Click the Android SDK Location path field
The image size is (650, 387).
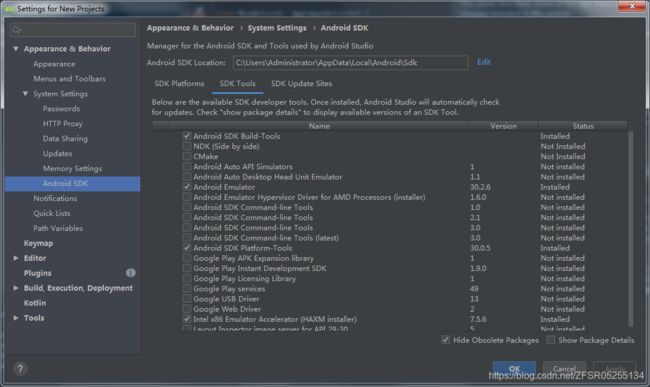(x=350, y=63)
